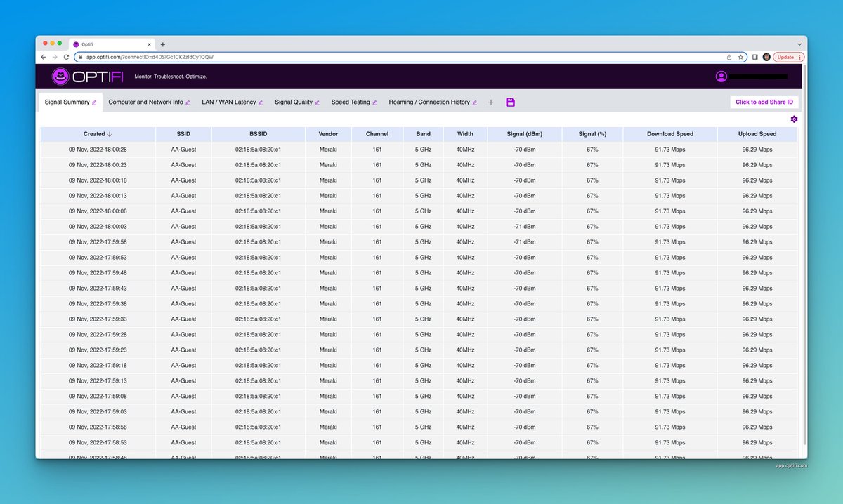Click the timestamp '09 Nov, 2022-17:59:33'

click(98, 319)
